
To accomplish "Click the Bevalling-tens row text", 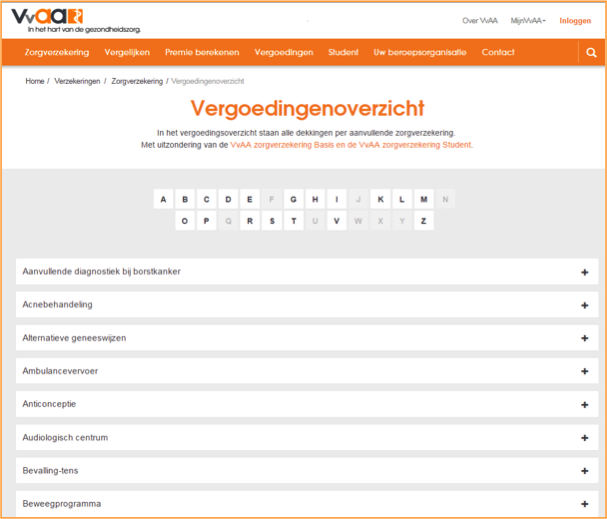I will pos(50,471).
